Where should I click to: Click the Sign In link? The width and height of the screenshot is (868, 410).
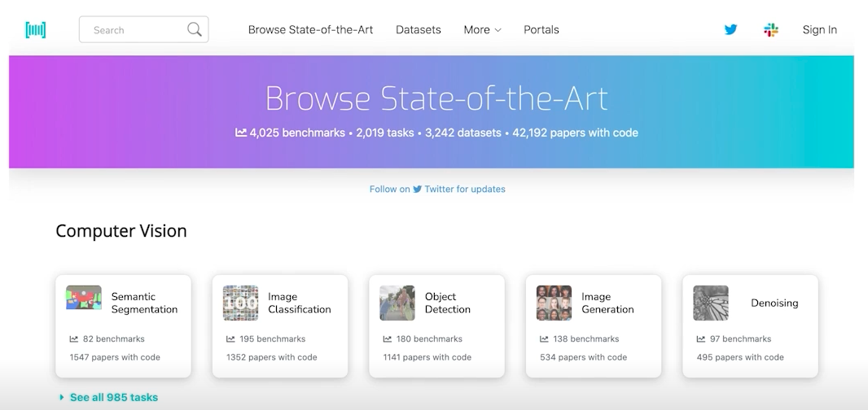point(819,30)
